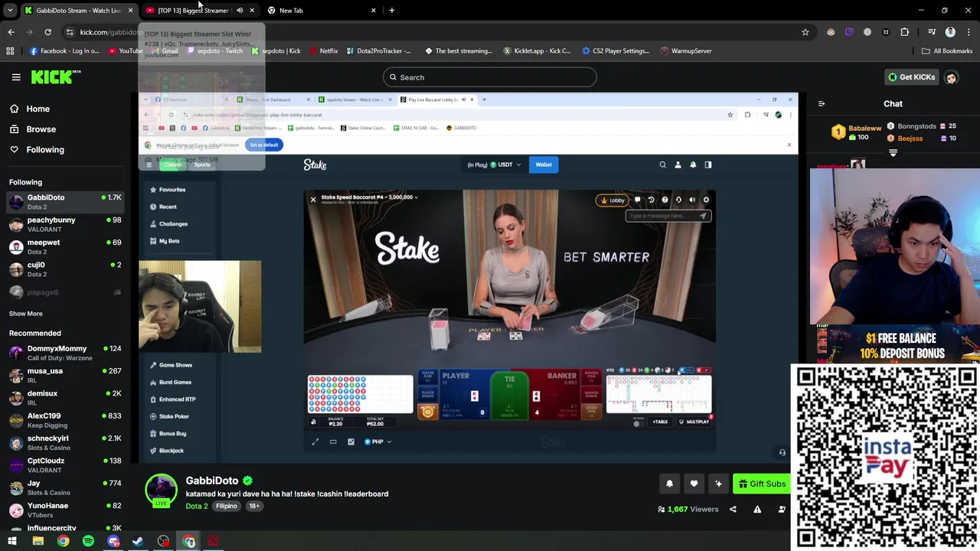
Task: Open the CS2 Player Settings bookmark
Action: 616,51
